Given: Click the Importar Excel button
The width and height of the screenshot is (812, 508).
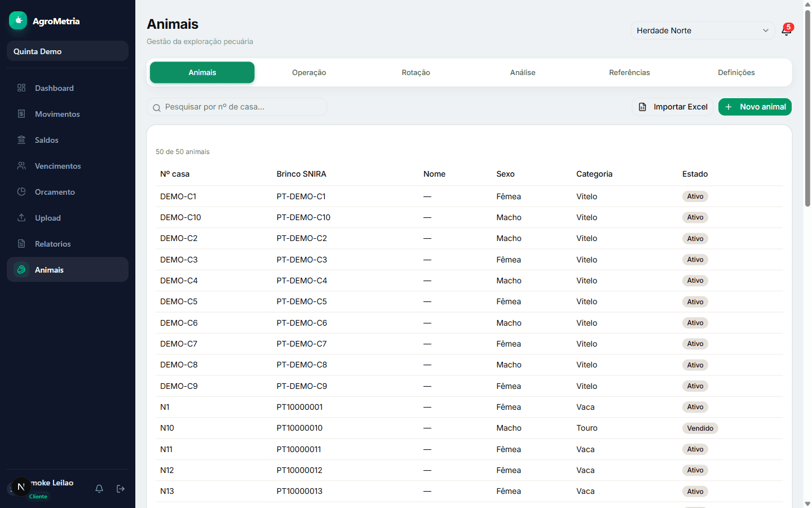Looking at the screenshot, I should point(673,107).
